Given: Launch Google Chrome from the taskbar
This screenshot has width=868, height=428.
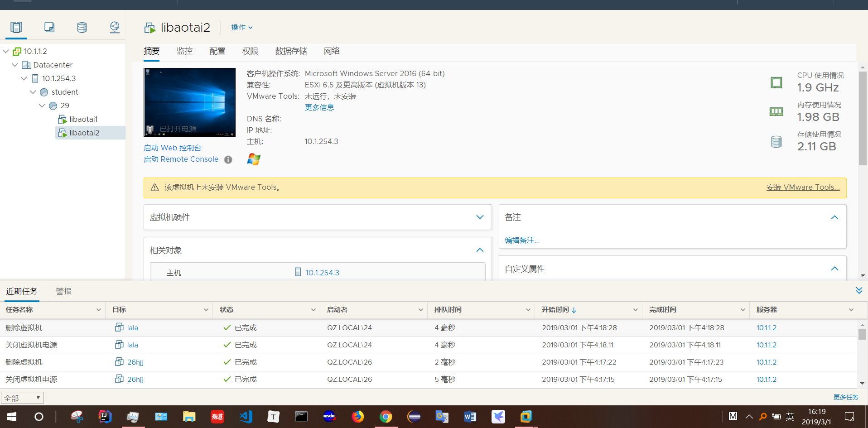Looking at the screenshot, I should pyautogui.click(x=386, y=417).
